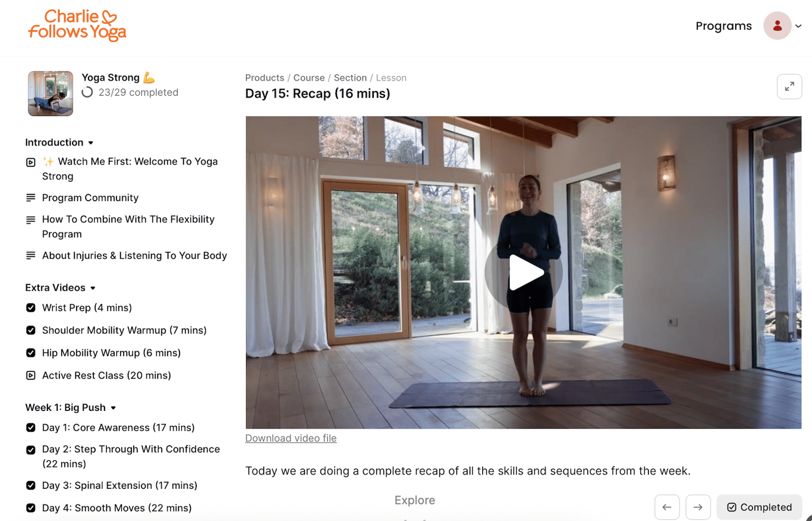Viewport: 812px width, 521px height.
Task: Click the Completed button
Action: click(x=759, y=507)
